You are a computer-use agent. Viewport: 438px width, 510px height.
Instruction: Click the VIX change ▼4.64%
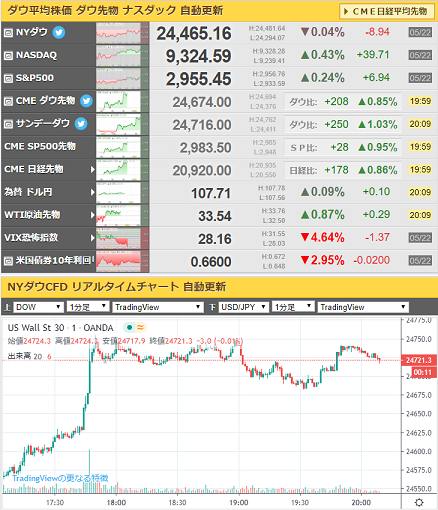[x=322, y=238]
